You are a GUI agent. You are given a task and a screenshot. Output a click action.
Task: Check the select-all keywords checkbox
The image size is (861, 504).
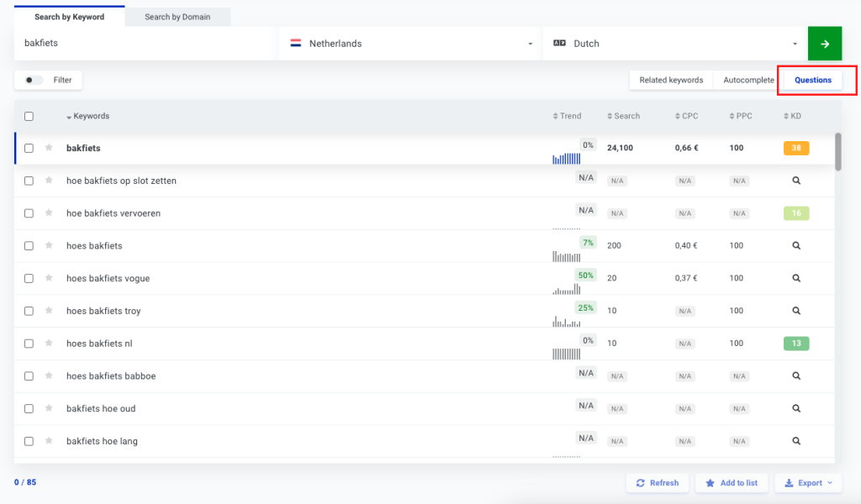(x=29, y=117)
